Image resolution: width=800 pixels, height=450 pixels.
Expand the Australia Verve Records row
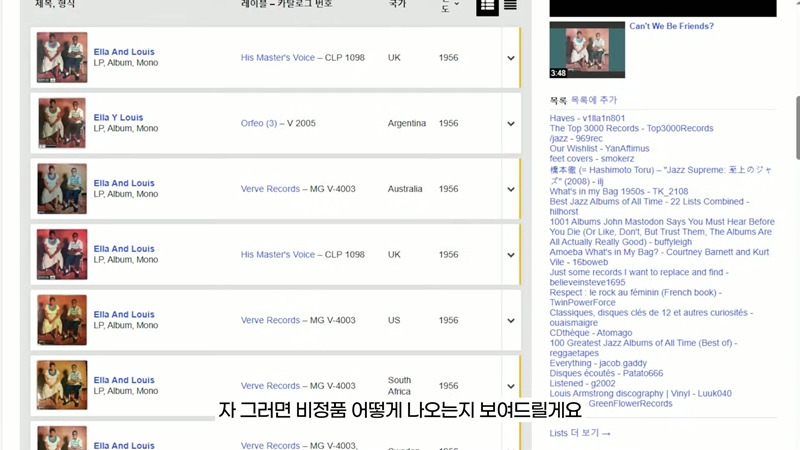[511, 189]
